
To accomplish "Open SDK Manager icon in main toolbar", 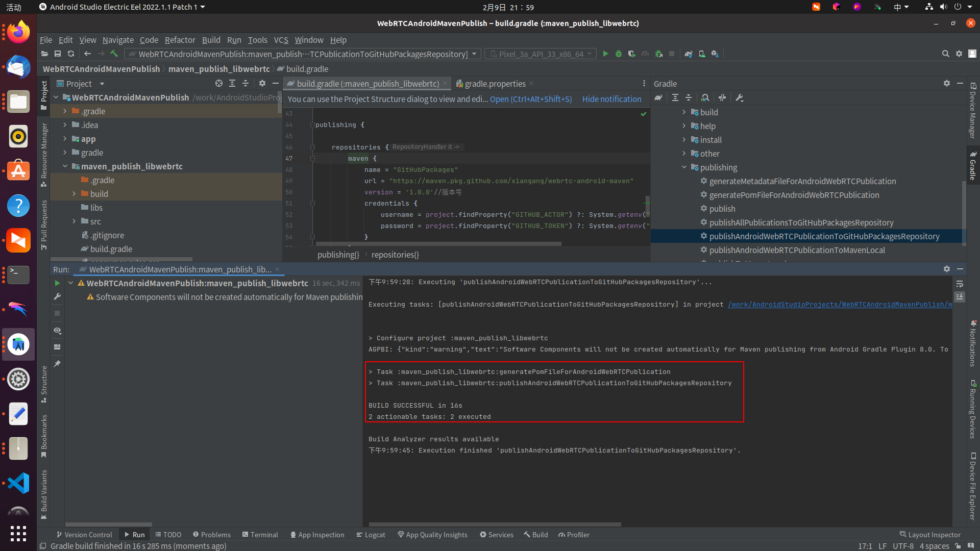I will click(x=715, y=54).
